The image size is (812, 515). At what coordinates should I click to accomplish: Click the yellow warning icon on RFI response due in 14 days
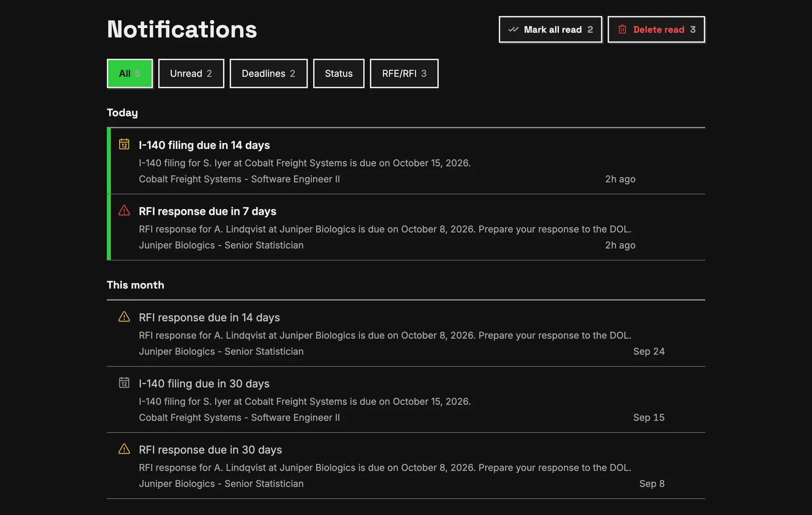click(124, 316)
